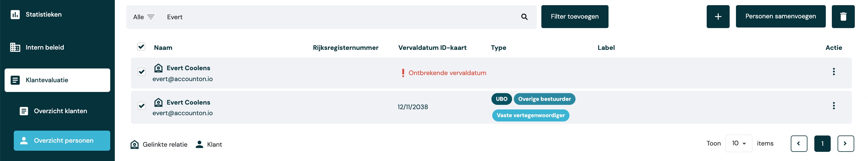
Task: Click the Alle filter lines icon
Action: [x=151, y=17]
